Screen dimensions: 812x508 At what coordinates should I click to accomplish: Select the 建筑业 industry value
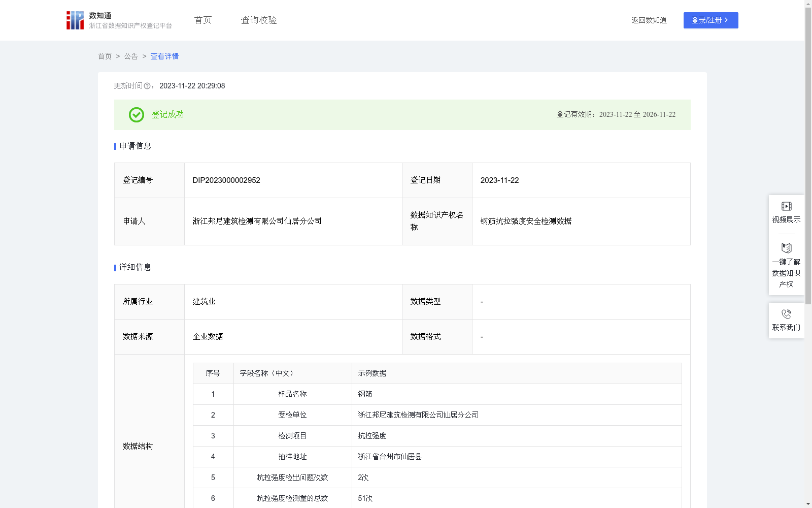[204, 302]
